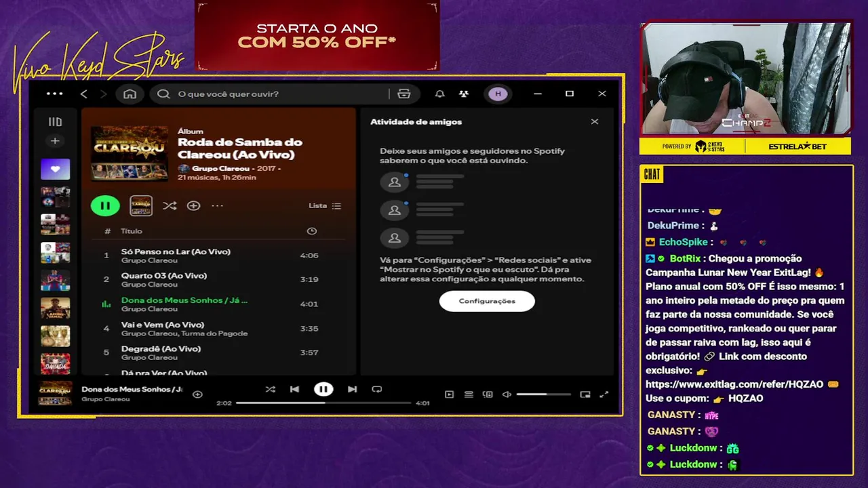Click the small album cover preview next to pause
The image size is (868, 488).
[141, 205]
